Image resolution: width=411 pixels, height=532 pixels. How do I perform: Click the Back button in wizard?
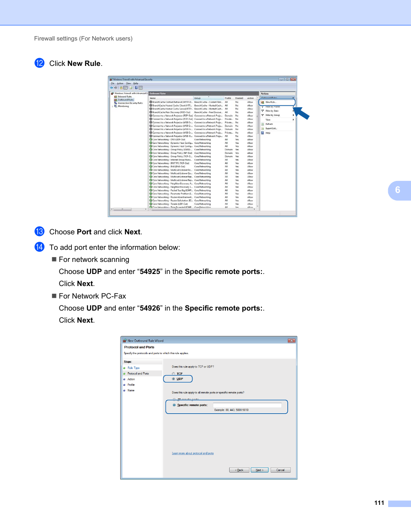click(x=240, y=470)
